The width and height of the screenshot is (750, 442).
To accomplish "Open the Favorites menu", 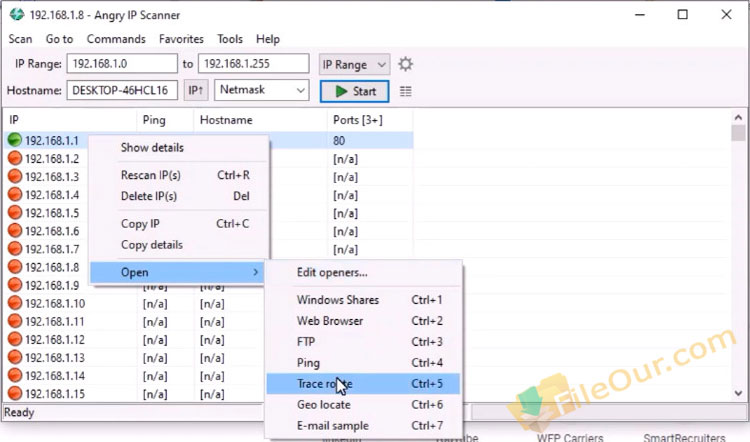I will (181, 39).
